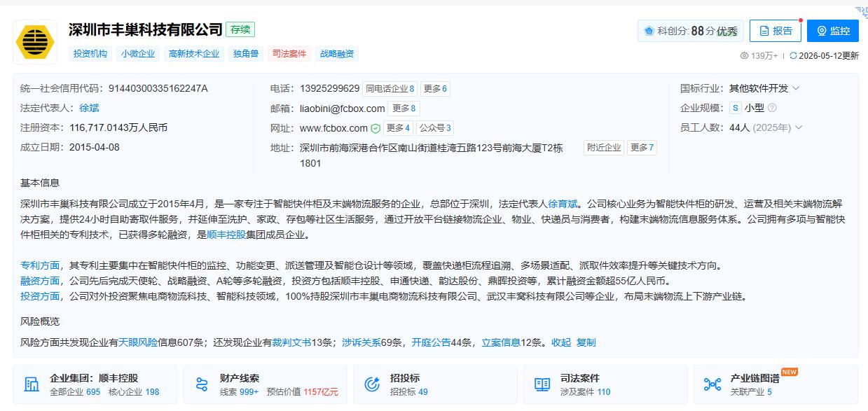Open the 裁判文书 link
868x411 pixels.
point(292,342)
